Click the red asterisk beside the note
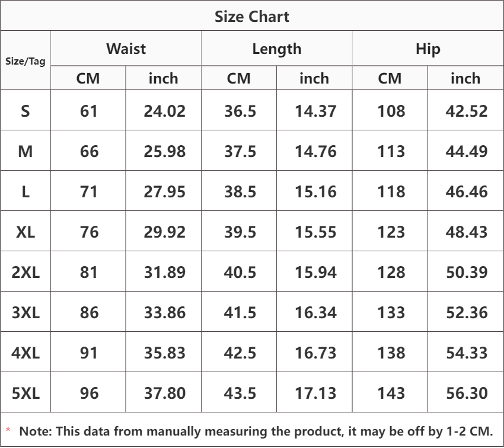This screenshot has height=448, width=504. tap(8, 430)
